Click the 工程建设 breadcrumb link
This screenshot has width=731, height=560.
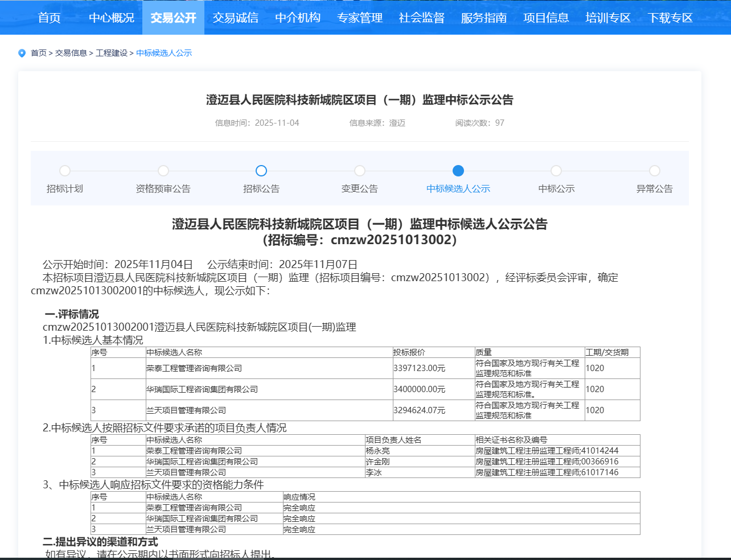[x=112, y=53]
